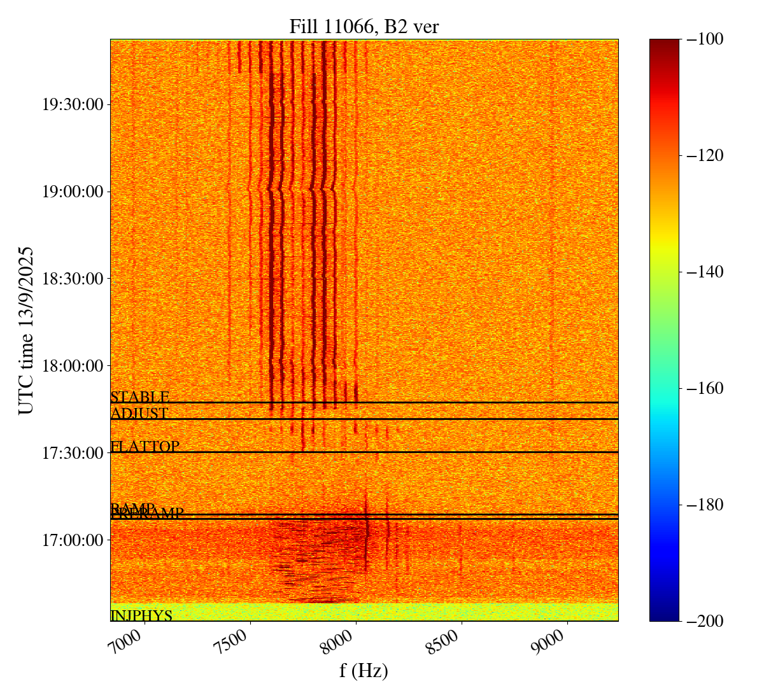
Task: Click the STABLE beam mode label
Action: tap(139, 398)
